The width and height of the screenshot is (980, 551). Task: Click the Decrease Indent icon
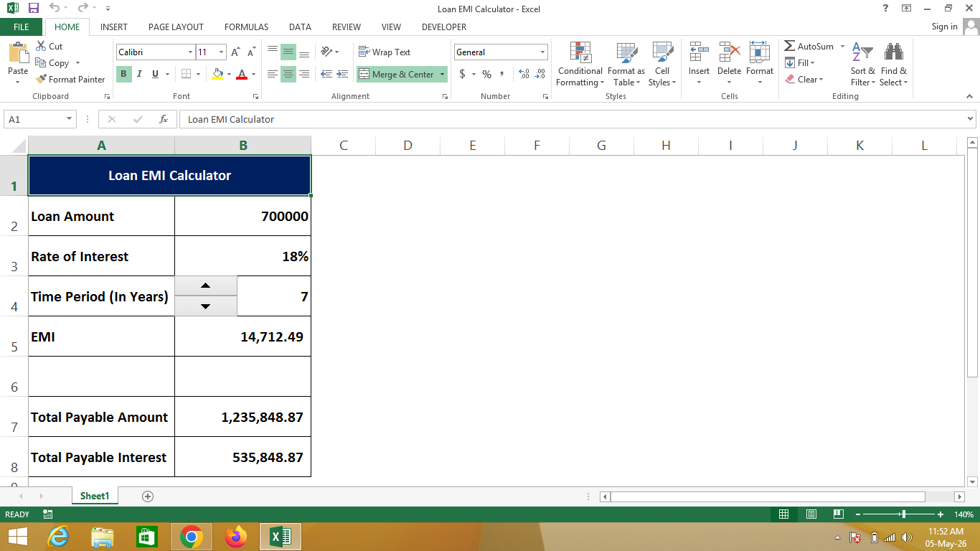pyautogui.click(x=326, y=74)
